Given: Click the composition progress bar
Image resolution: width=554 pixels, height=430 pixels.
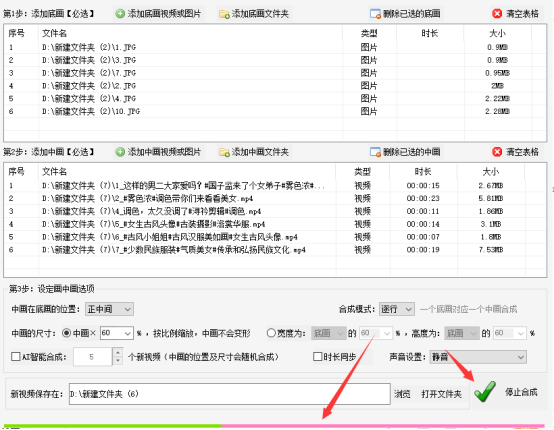Looking at the screenshot, I should coord(274,426).
